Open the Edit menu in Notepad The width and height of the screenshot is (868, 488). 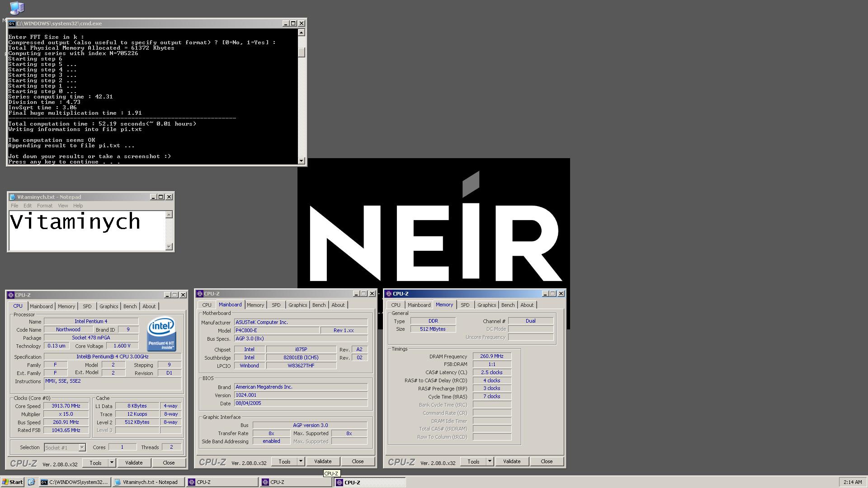(x=28, y=206)
